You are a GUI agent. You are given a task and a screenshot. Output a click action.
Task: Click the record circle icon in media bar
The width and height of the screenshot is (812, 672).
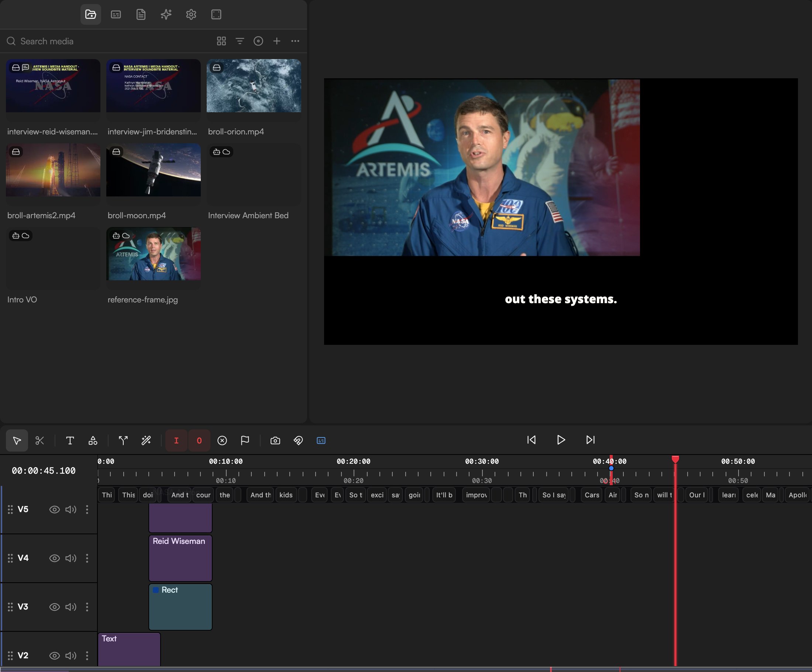(258, 41)
